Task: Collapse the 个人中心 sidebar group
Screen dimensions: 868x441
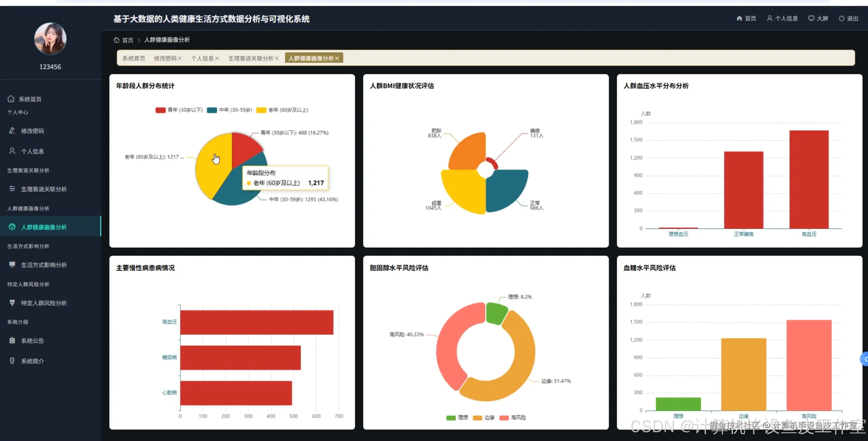Action: click(18, 112)
